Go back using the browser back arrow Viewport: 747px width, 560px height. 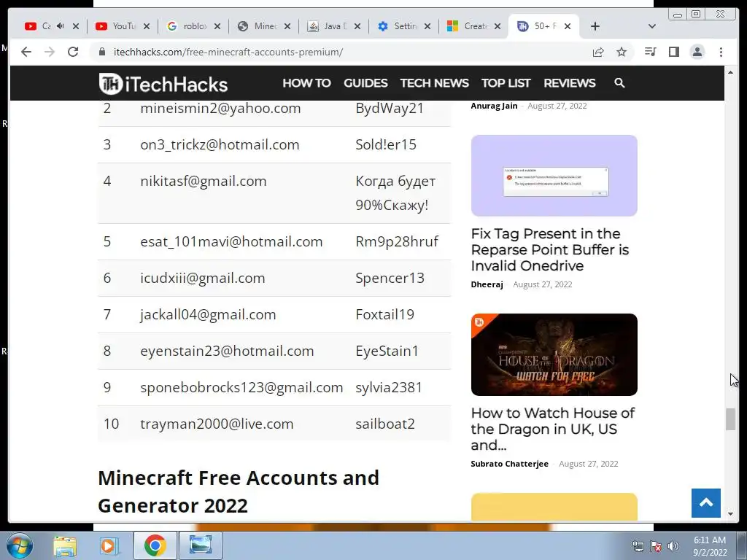point(26,52)
